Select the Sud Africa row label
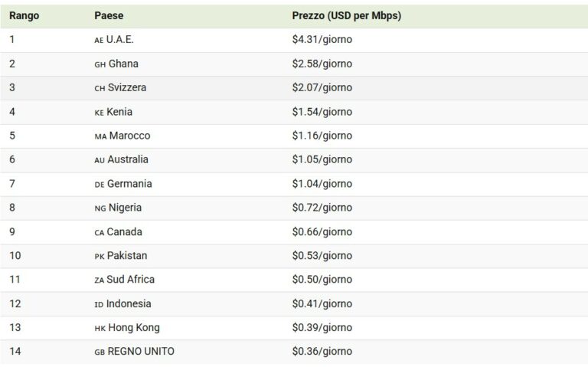The height and width of the screenshot is (367, 588). (x=132, y=280)
